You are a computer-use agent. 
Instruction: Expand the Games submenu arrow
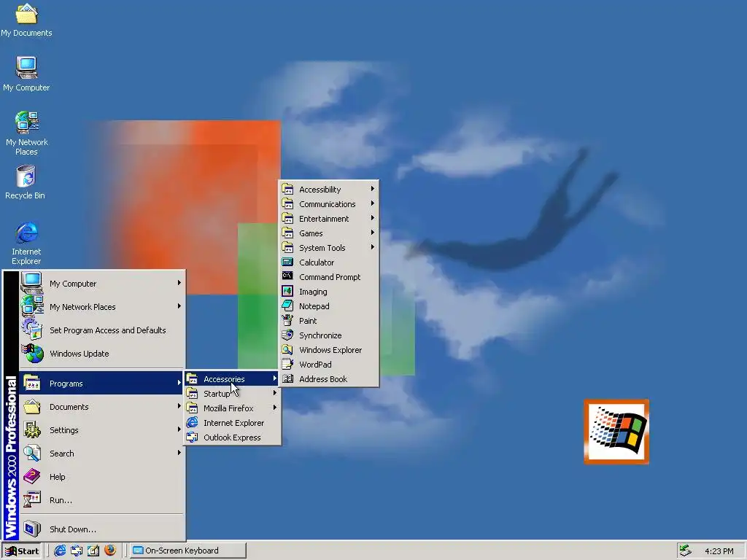pyautogui.click(x=373, y=233)
